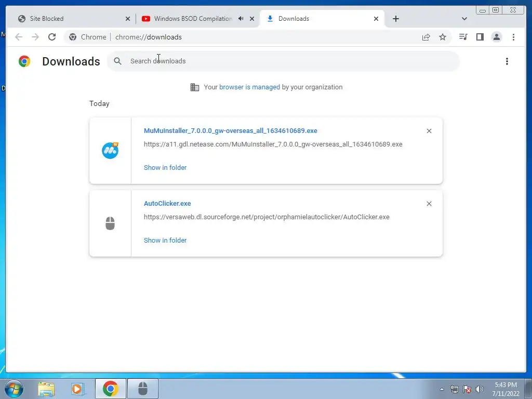Close the Site Blocked tab

click(128, 19)
